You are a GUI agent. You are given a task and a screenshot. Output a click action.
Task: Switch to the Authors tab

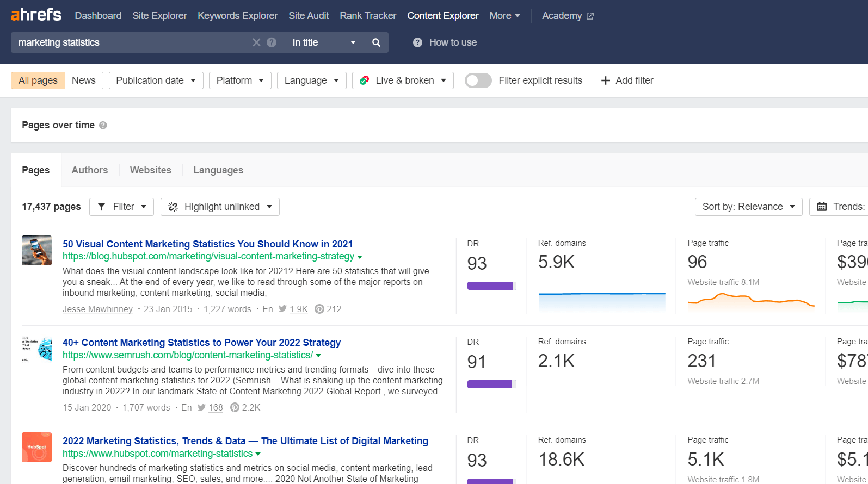coord(90,170)
